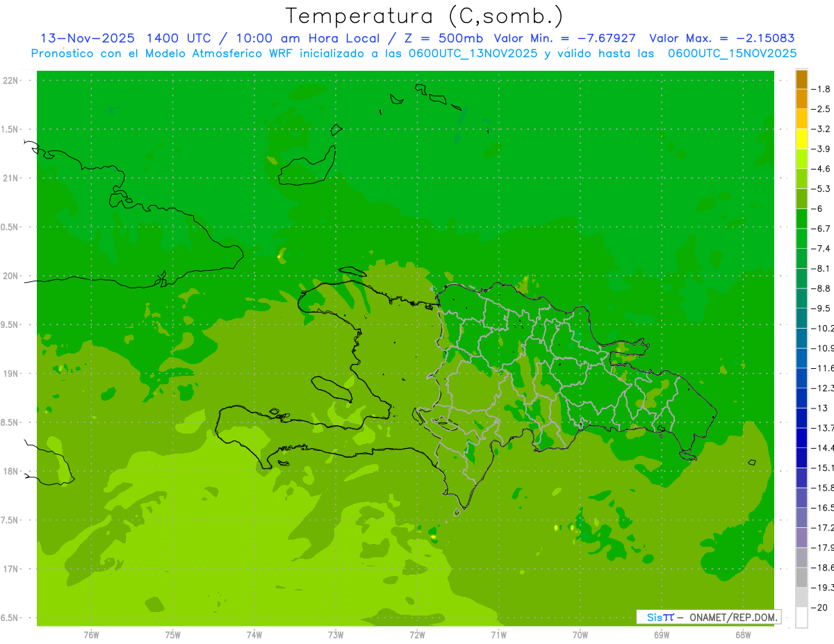Click the "22N" latitude label
Screen dimensions: 834x644
pos(12,81)
